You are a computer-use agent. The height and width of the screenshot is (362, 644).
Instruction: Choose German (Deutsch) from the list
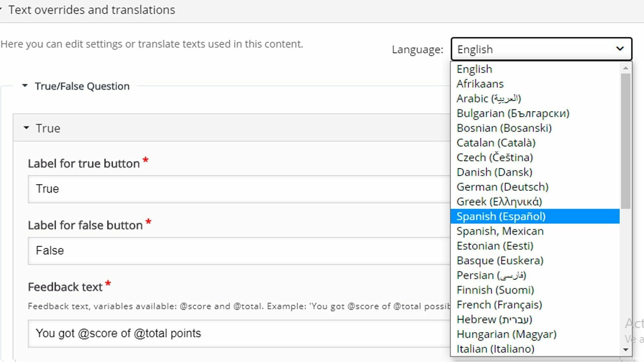(x=535, y=187)
